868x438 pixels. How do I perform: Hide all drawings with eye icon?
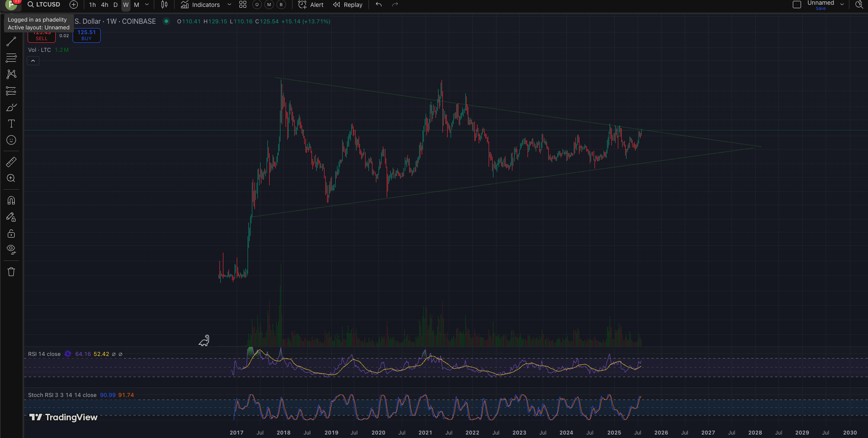[11, 250]
